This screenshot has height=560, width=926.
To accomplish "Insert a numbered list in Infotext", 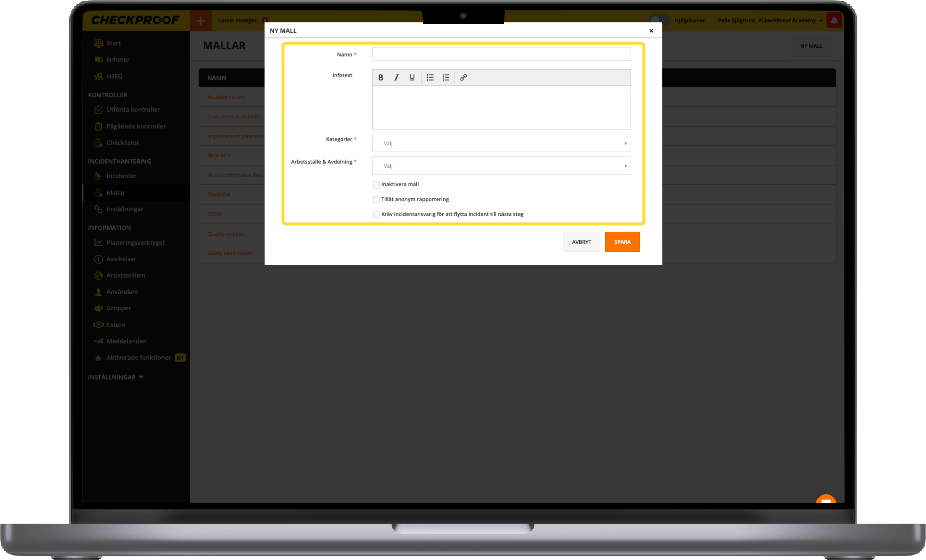I will coord(446,77).
